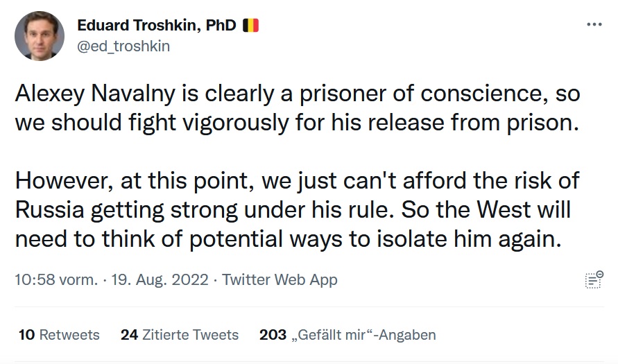Click the @ed_troshkin handle
Screen dimensions: 618x364
pos(123,46)
